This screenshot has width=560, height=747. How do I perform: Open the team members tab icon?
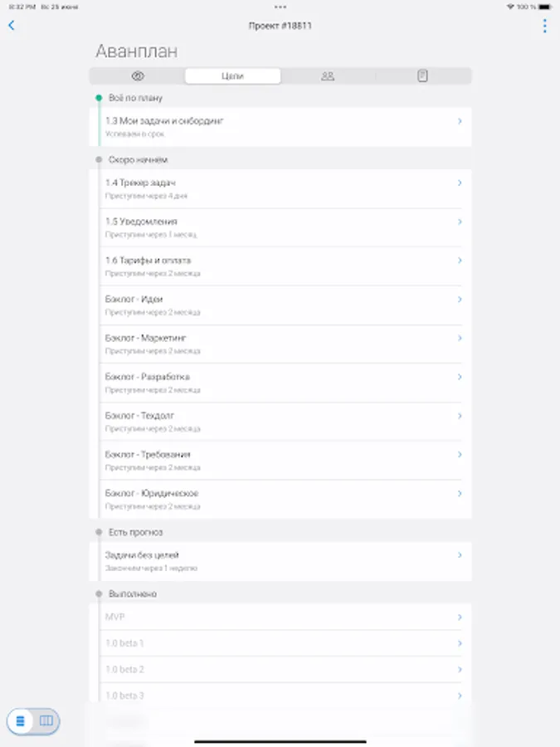pos(328,76)
